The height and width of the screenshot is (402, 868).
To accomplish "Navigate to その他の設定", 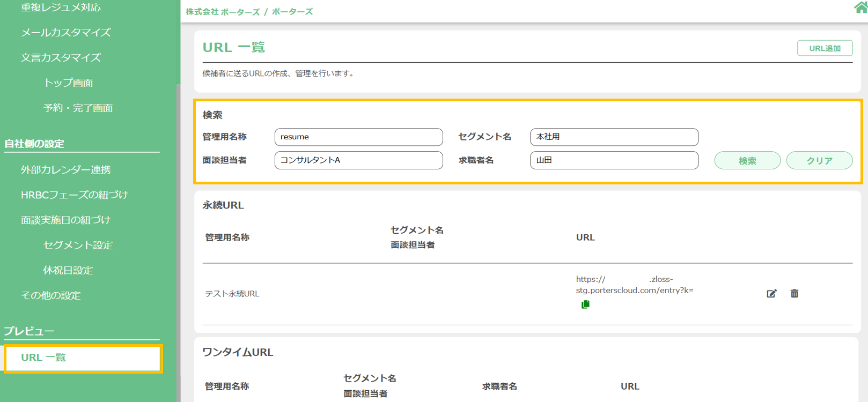I will point(50,296).
